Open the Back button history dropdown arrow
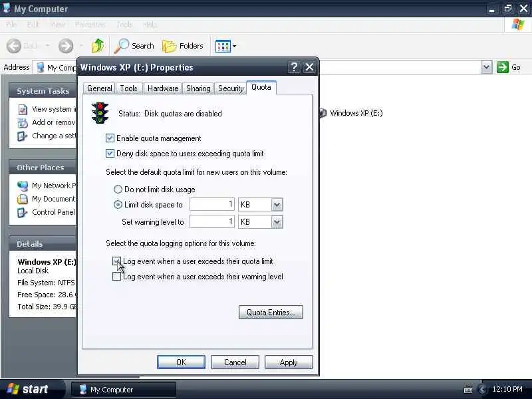Viewport: 532px width, 399px height. [x=47, y=45]
